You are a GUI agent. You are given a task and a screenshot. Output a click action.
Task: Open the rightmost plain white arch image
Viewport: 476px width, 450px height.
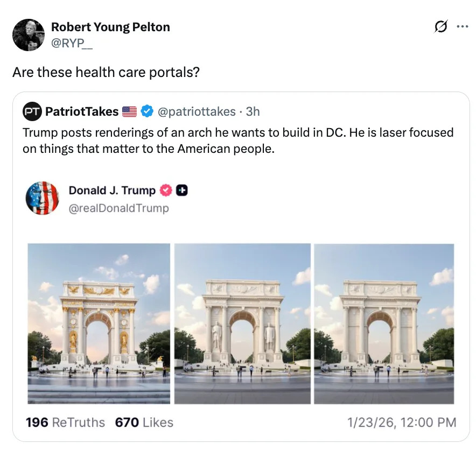[383, 323]
